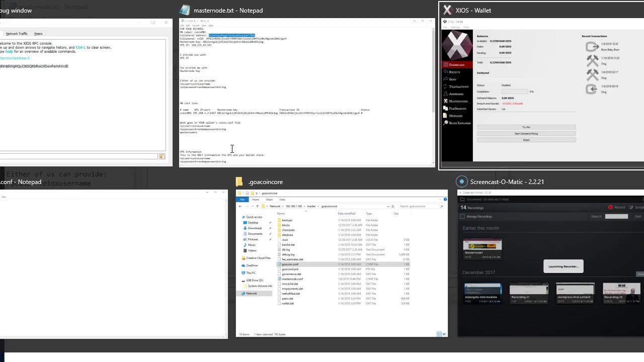This screenshot has height=362, width=644.
Task: Click the large XIOS logo in the wallet
Action: [x=457, y=45]
